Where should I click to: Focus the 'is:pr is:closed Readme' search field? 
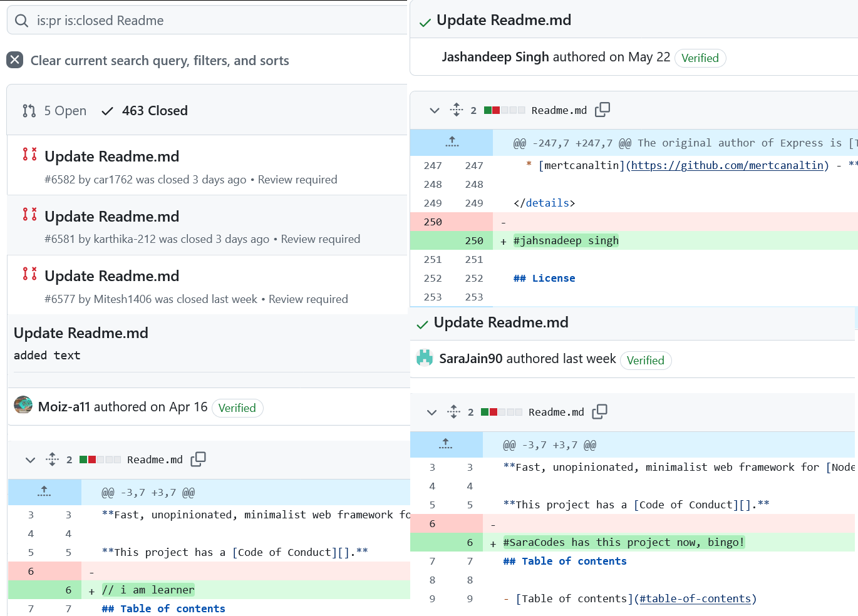tap(207, 21)
